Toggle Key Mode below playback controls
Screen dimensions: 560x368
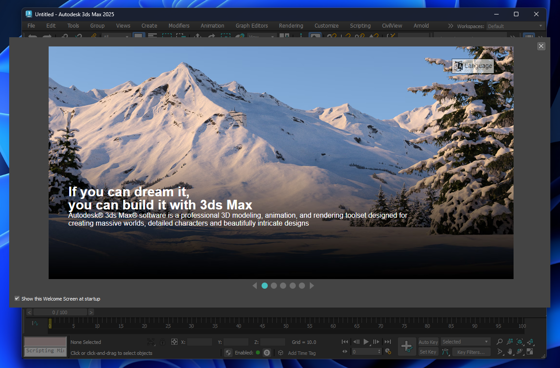pos(345,352)
